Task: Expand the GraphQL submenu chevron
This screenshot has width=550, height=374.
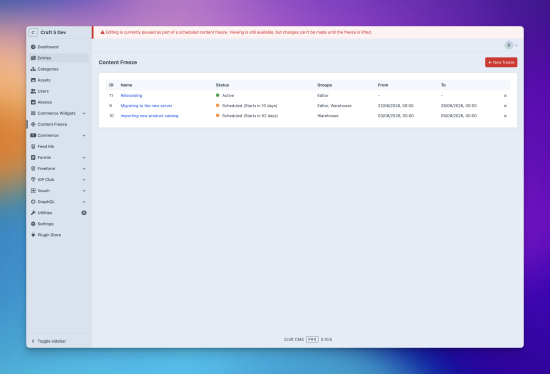Action: point(84,202)
